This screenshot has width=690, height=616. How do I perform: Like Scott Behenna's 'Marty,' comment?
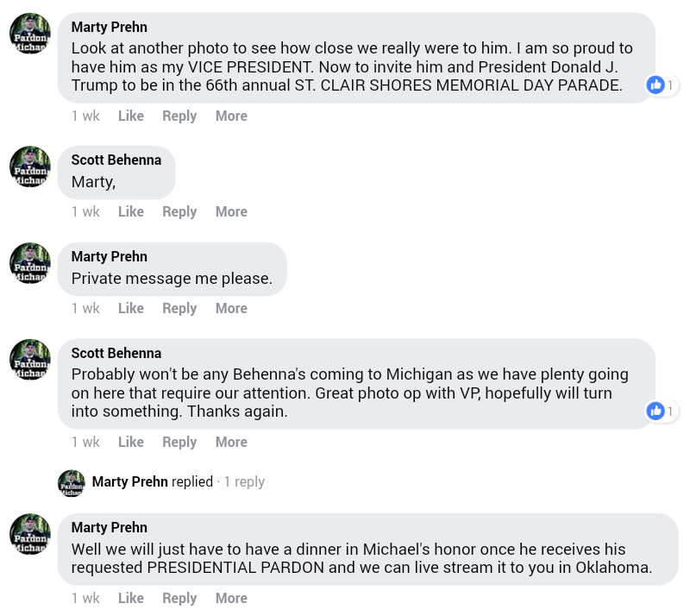click(131, 211)
